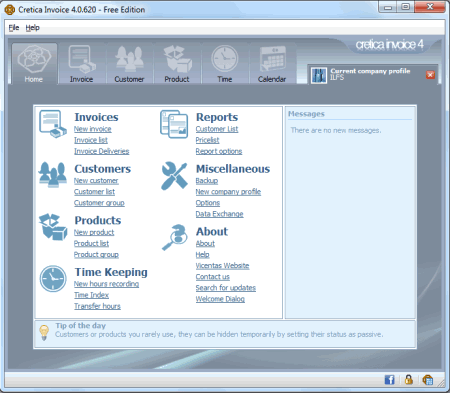Click the Tip of the day lightbulb icon
Screen dimensions: 450x393
44,332
